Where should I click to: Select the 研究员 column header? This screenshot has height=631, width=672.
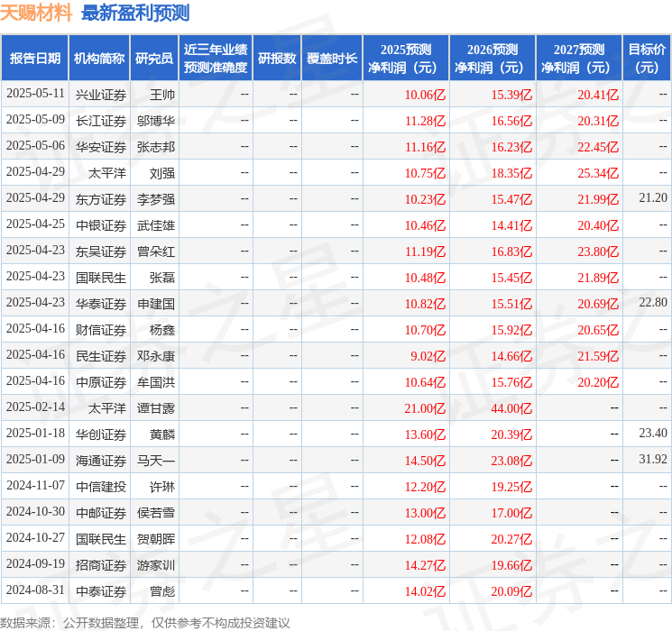coord(154,59)
